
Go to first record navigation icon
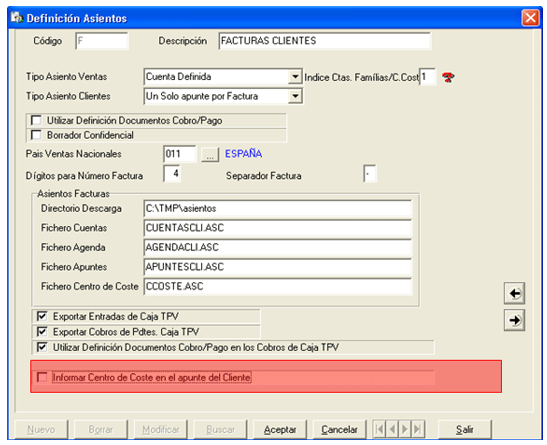pos(380,429)
